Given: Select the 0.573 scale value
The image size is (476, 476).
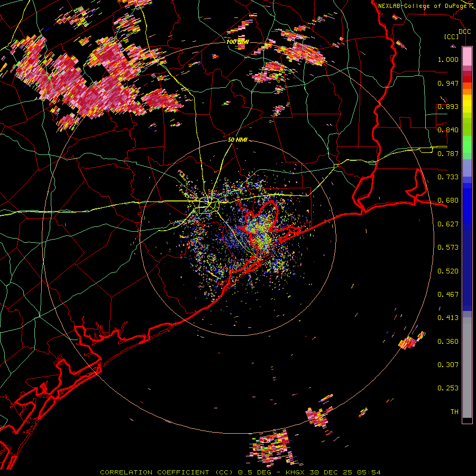Looking at the screenshot, I should pyautogui.click(x=448, y=248).
